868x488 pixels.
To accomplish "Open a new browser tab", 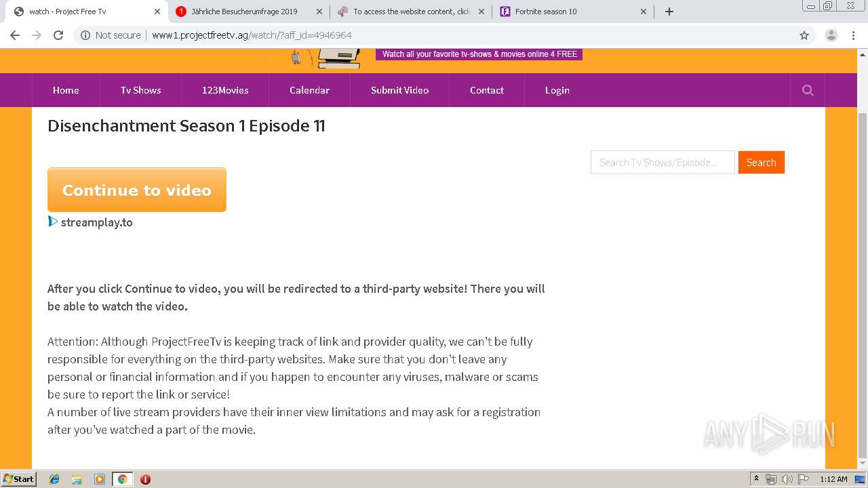I will (669, 12).
